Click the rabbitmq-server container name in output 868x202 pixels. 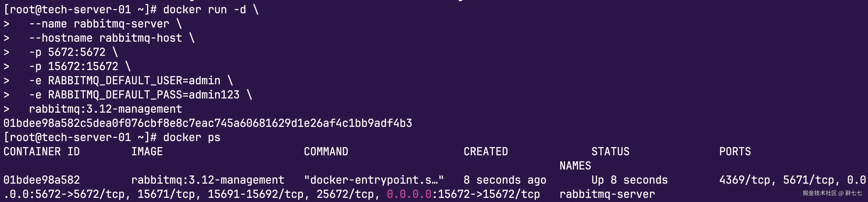click(607, 194)
